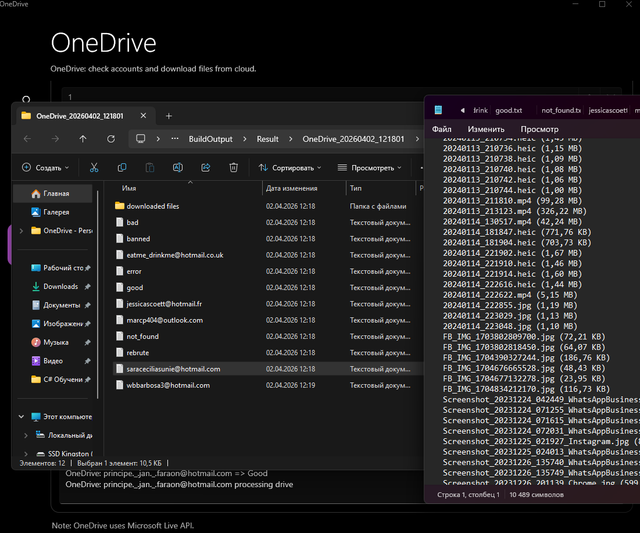Select the rebrute text file
This screenshot has height=533, width=640.
tap(267, 353)
